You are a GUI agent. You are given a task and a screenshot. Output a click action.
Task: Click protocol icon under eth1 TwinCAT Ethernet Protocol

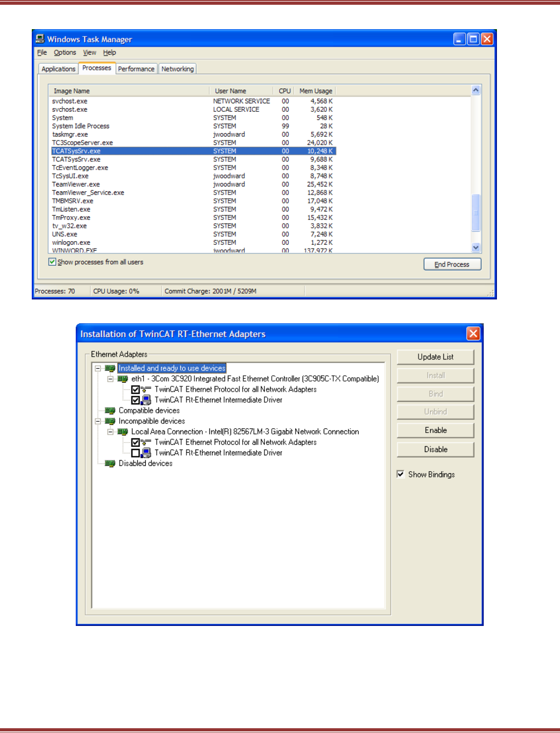(146, 389)
